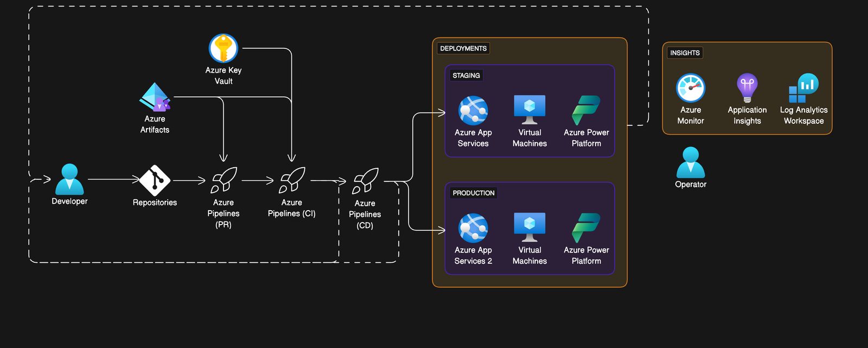
Task: Click the "Operator" text label
Action: 691,185
